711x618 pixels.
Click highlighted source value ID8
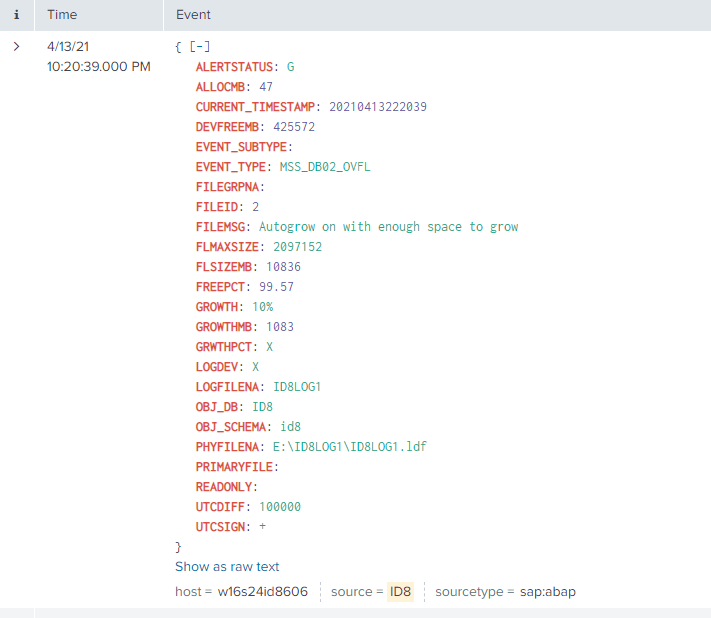[400, 591]
